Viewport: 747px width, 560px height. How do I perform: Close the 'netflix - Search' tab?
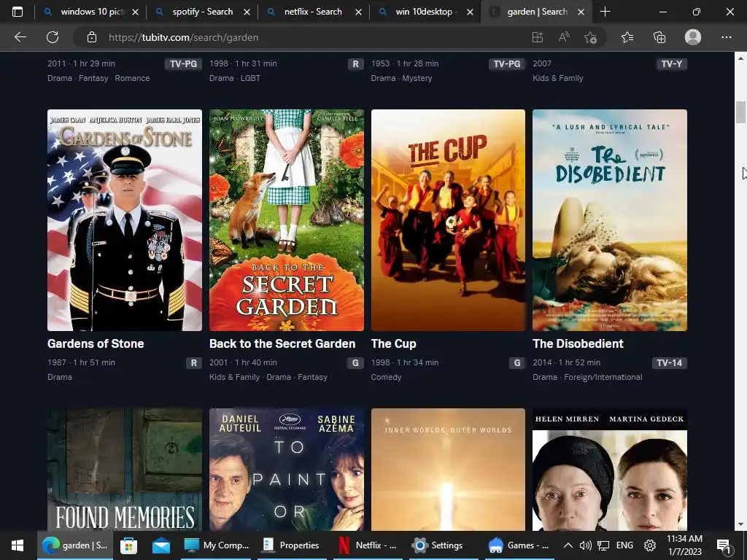(x=358, y=12)
